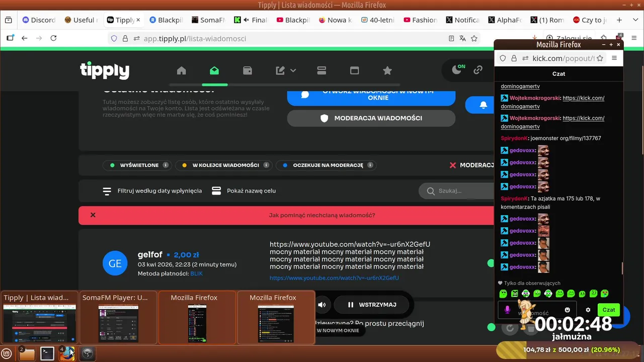Viewport: 644px width, 362px height.
Task: Switch to Discord tab
Action: click(x=39, y=20)
